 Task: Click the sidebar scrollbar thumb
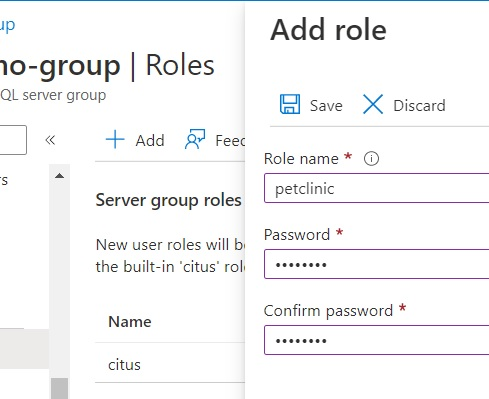(59, 388)
